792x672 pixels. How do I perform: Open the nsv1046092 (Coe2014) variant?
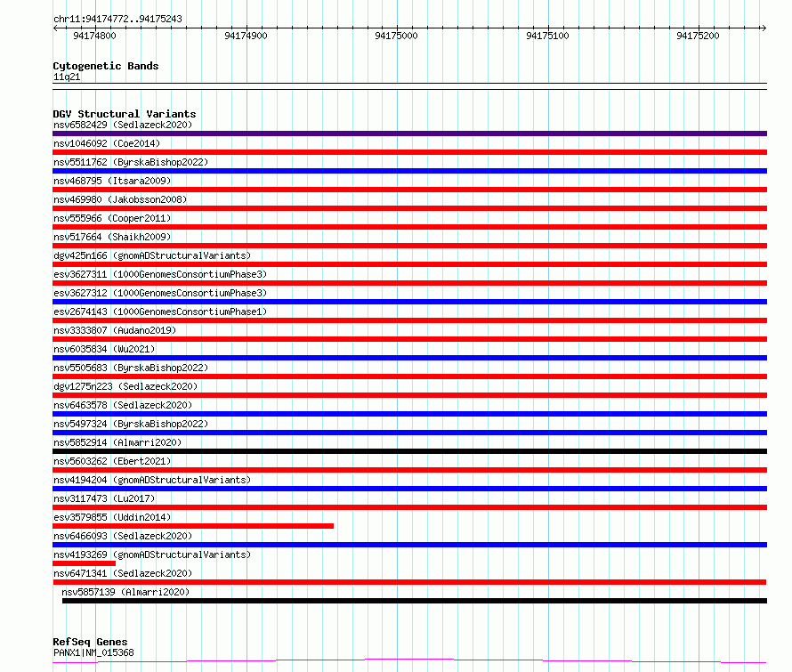tap(107, 143)
